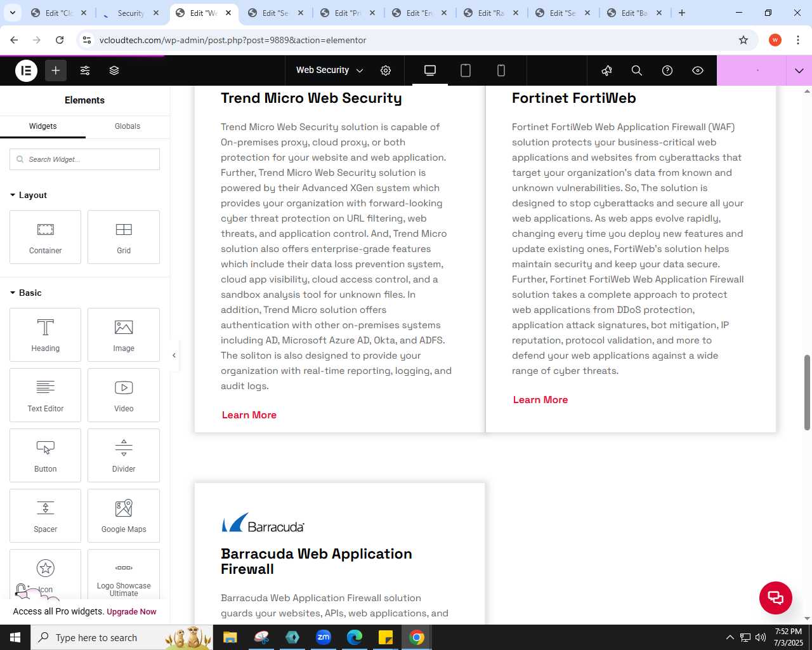Open a new browser tab
The height and width of the screenshot is (650, 812).
[682, 13]
